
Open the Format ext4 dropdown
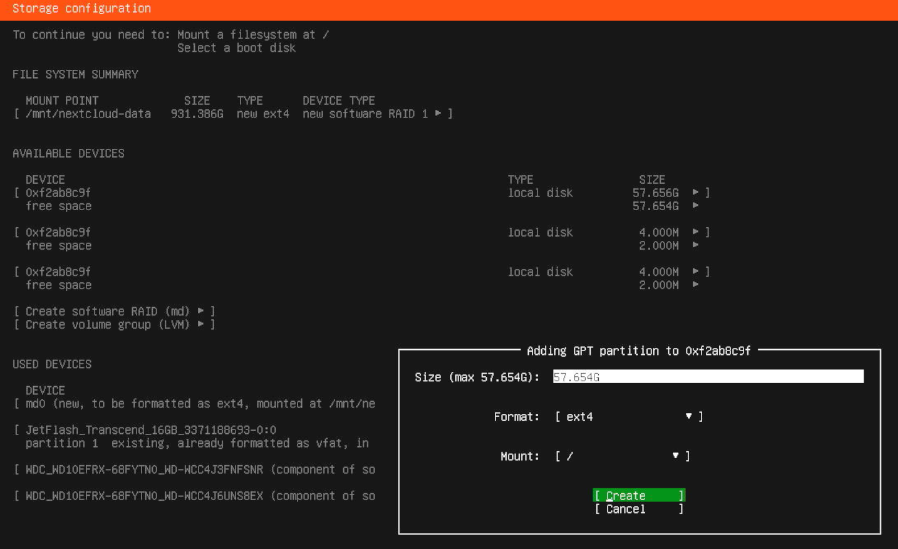628,416
